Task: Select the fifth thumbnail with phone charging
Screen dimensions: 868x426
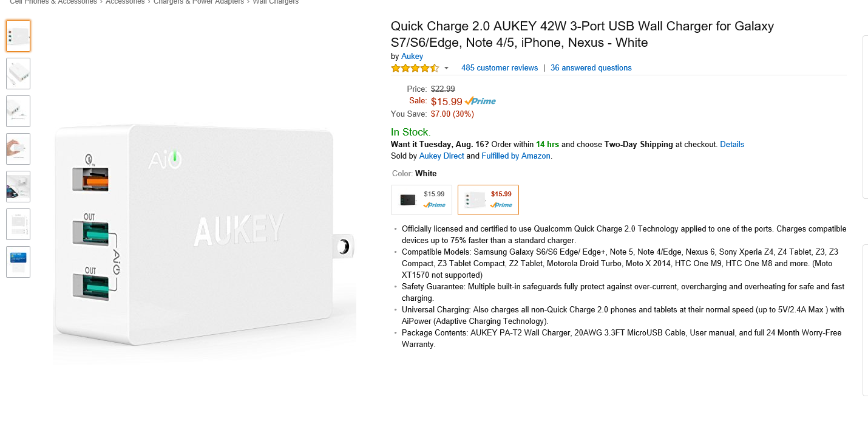Action: [x=18, y=187]
